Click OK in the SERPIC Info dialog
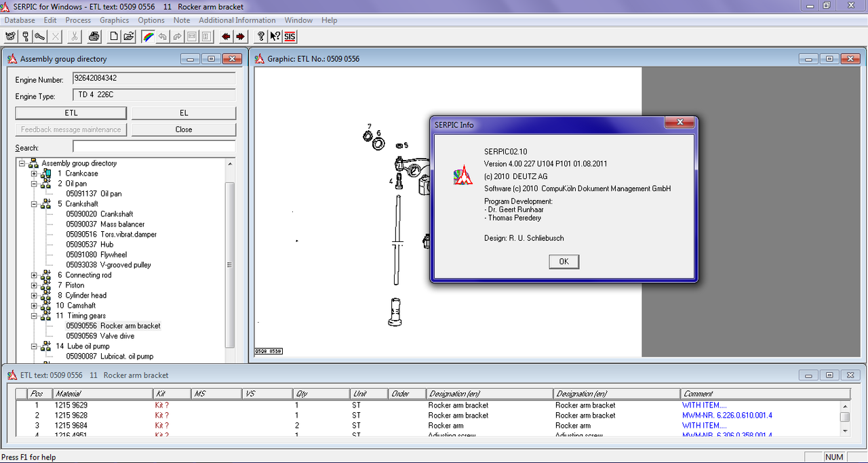Screen dimensions: 868x463 pos(564,262)
